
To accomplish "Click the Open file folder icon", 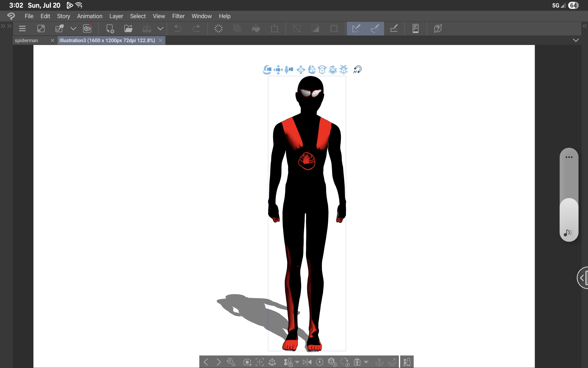I will pyautogui.click(x=128, y=29).
